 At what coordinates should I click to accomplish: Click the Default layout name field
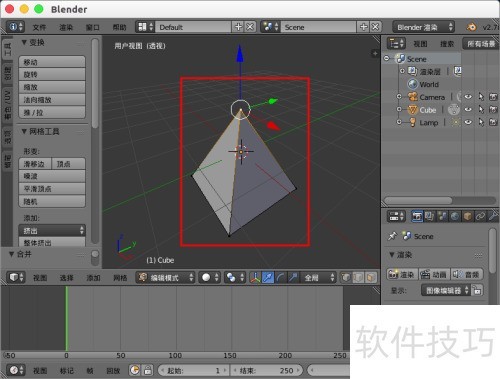tap(193, 27)
